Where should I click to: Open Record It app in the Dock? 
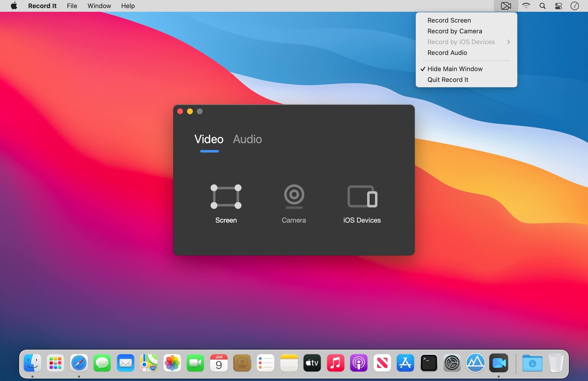(x=499, y=363)
